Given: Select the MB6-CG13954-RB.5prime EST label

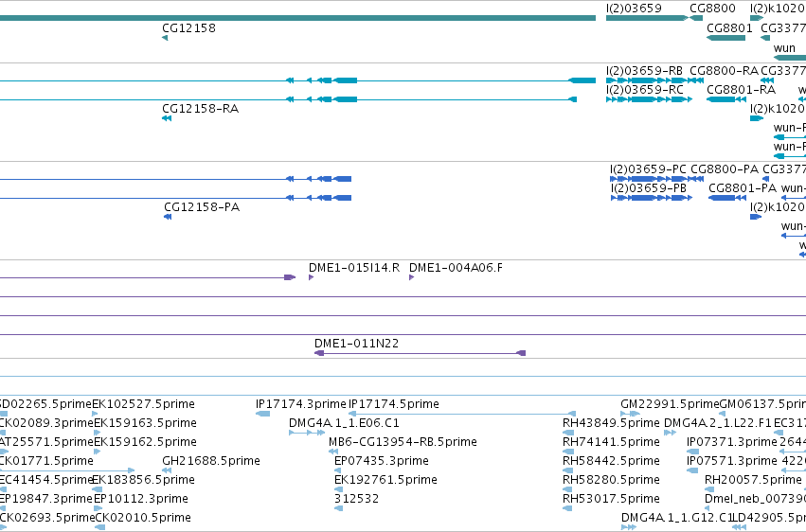Looking at the screenshot, I should [403, 442].
